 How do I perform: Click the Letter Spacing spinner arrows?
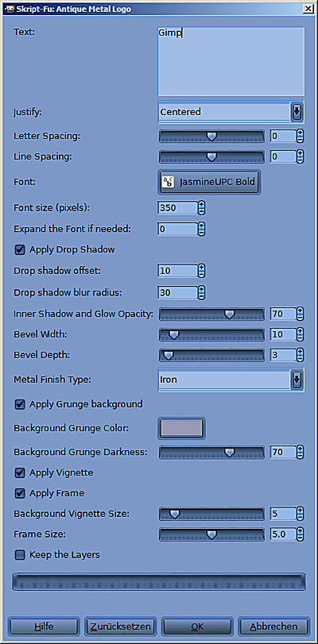pos(301,136)
